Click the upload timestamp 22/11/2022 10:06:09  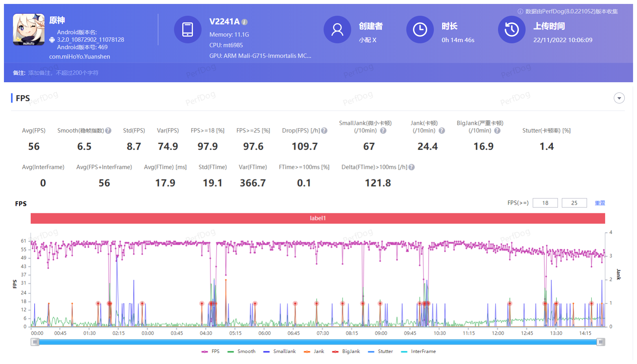tap(563, 40)
